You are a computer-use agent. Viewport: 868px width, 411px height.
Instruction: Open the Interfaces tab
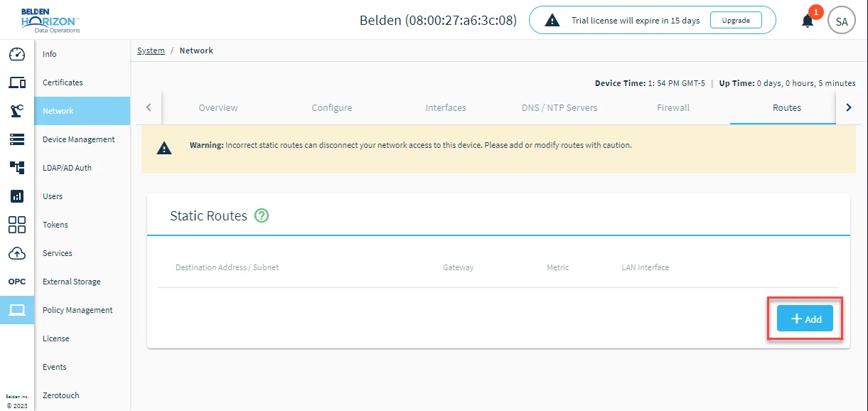[446, 108]
